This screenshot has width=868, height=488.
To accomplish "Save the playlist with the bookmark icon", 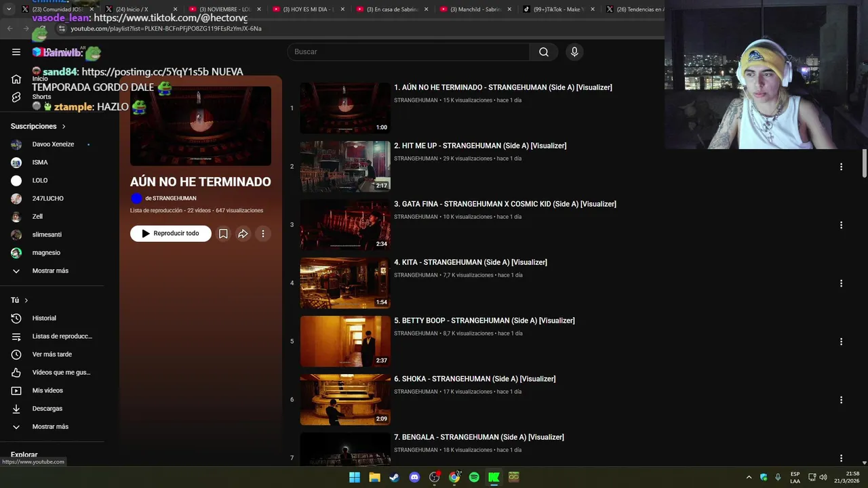I will [x=223, y=233].
